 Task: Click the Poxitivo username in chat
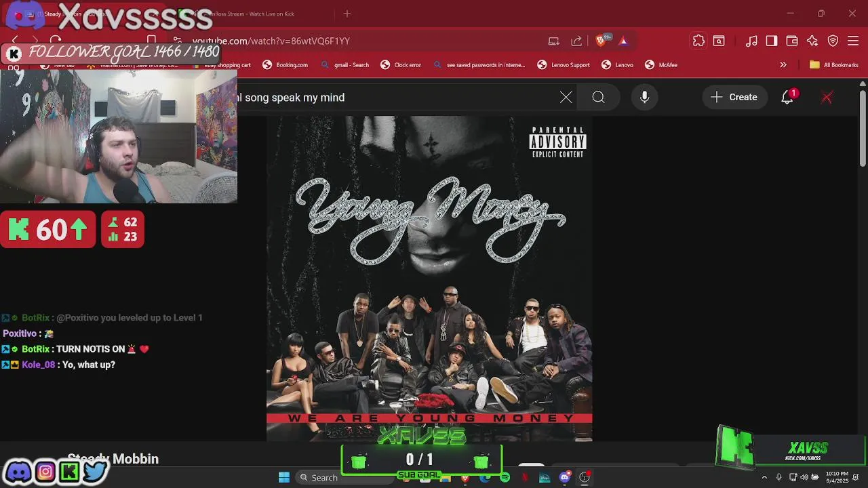20,333
